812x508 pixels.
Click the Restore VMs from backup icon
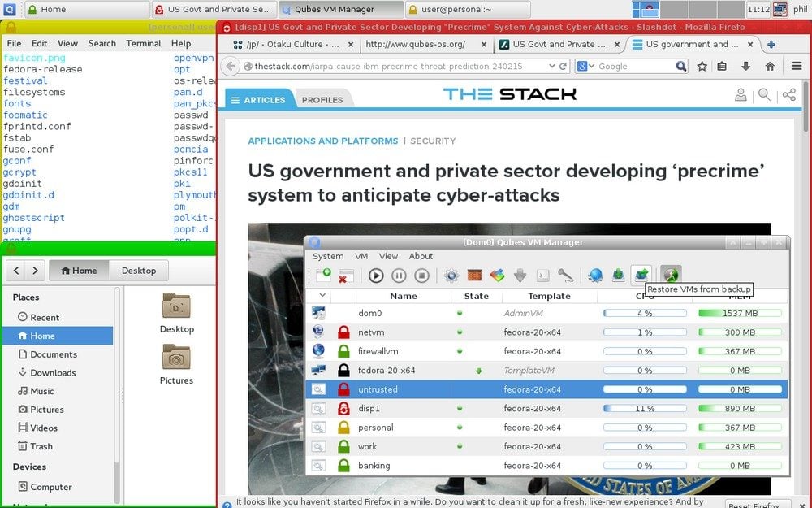click(641, 276)
